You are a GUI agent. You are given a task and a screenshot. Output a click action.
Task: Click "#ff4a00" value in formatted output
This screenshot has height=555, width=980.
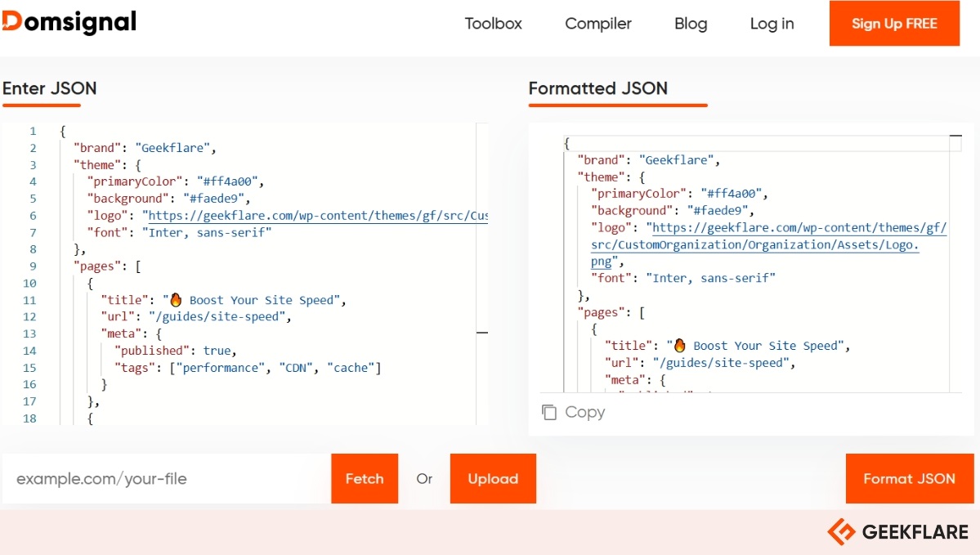point(731,194)
